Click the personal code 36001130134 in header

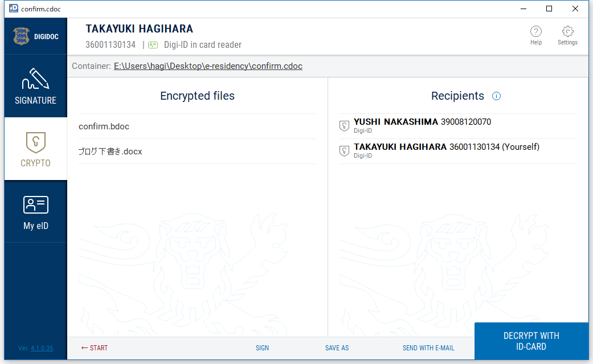pyautogui.click(x=111, y=45)
